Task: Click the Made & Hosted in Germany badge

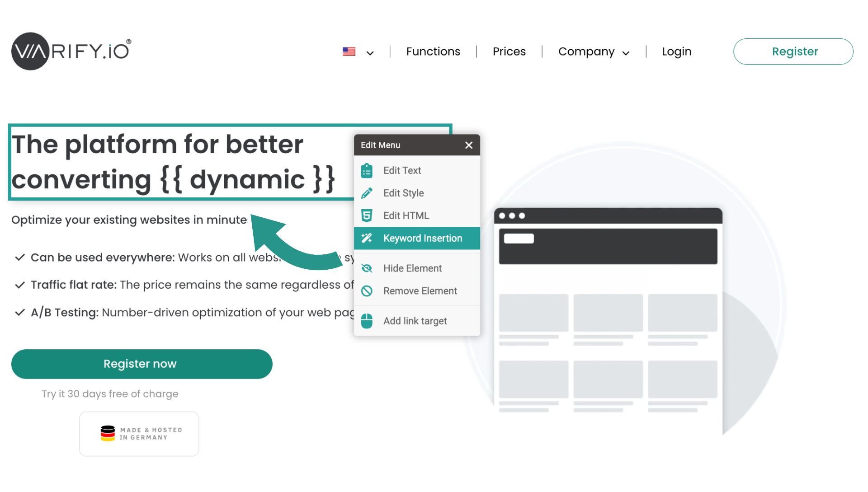Action: pyautogui.click(x=139, y=434)
